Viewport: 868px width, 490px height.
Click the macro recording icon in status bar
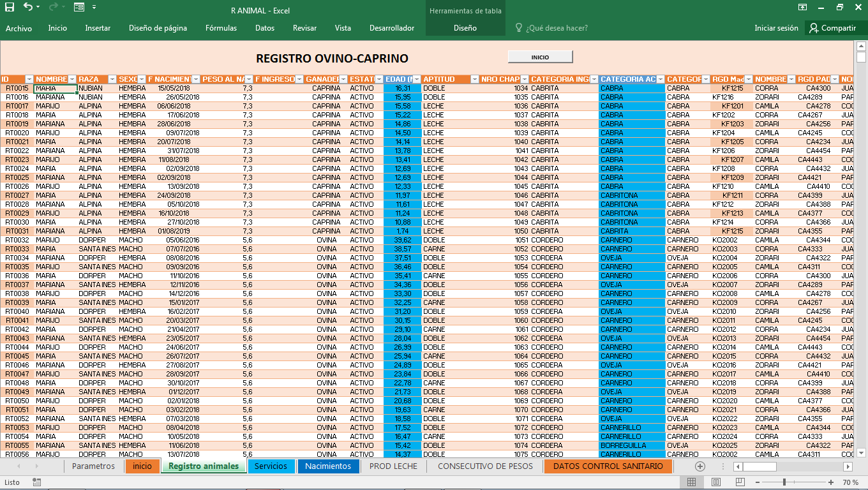pyautogui.click(x=37, y=482)
